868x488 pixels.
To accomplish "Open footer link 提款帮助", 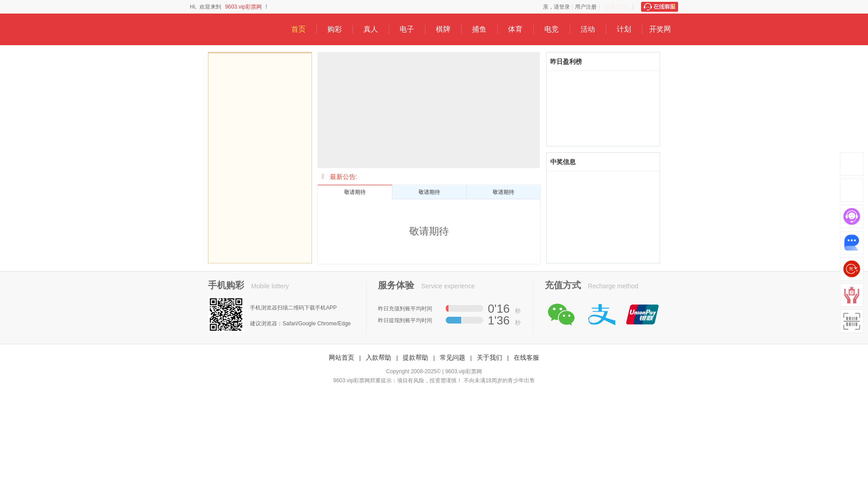I will tap(415, 358).
